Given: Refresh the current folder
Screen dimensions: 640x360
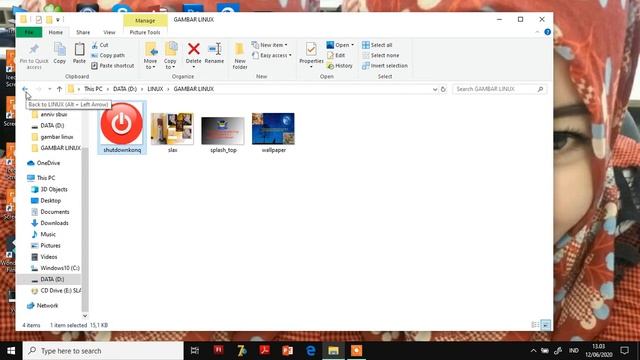Looking at the screenshot, I should [443, 89].
